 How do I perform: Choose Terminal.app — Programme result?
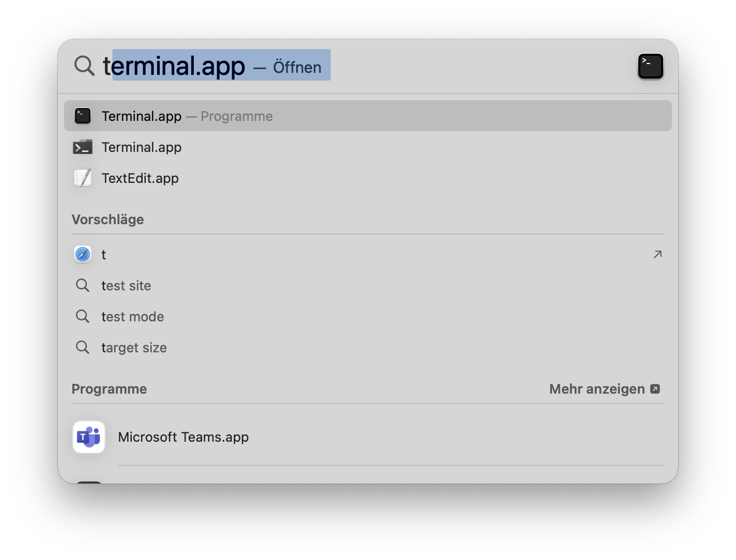pos(368,116)
